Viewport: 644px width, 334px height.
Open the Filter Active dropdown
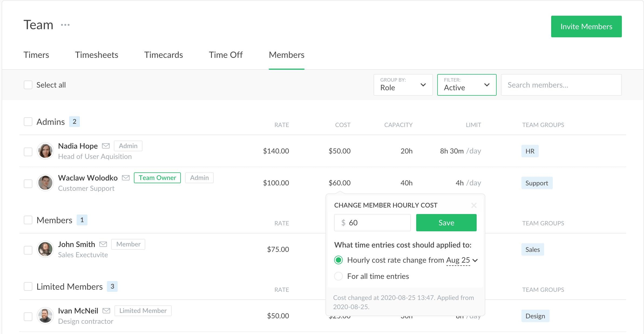tap(467, 85)
